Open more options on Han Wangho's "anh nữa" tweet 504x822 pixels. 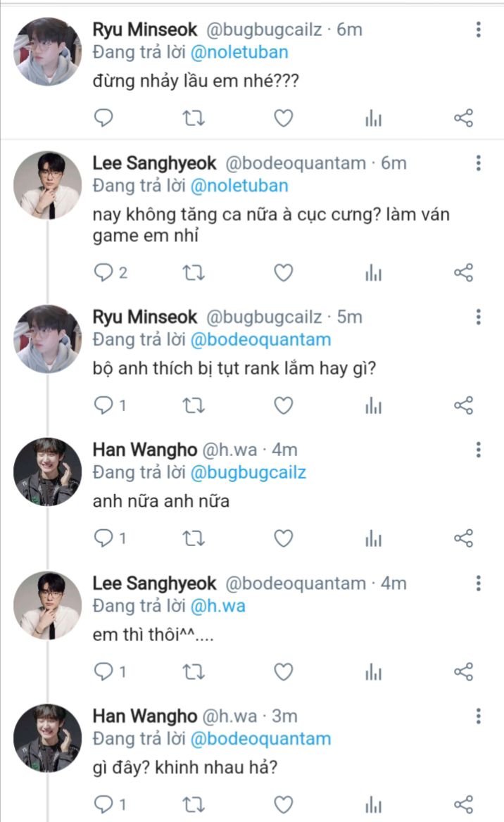tap(479, 450)
